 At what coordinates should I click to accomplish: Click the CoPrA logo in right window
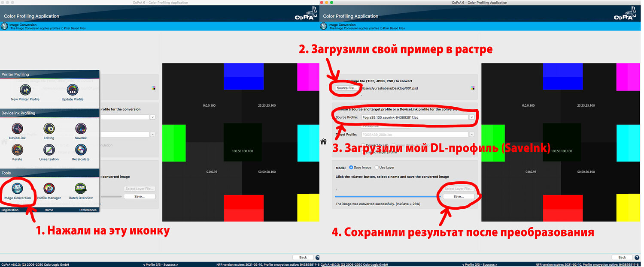tap(625, 15)
